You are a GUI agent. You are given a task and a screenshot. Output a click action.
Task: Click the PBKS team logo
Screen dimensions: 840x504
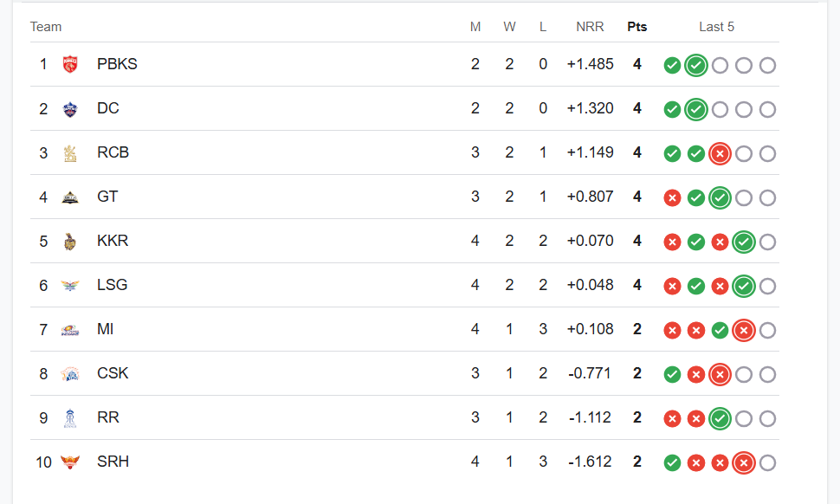coord(70,64)
